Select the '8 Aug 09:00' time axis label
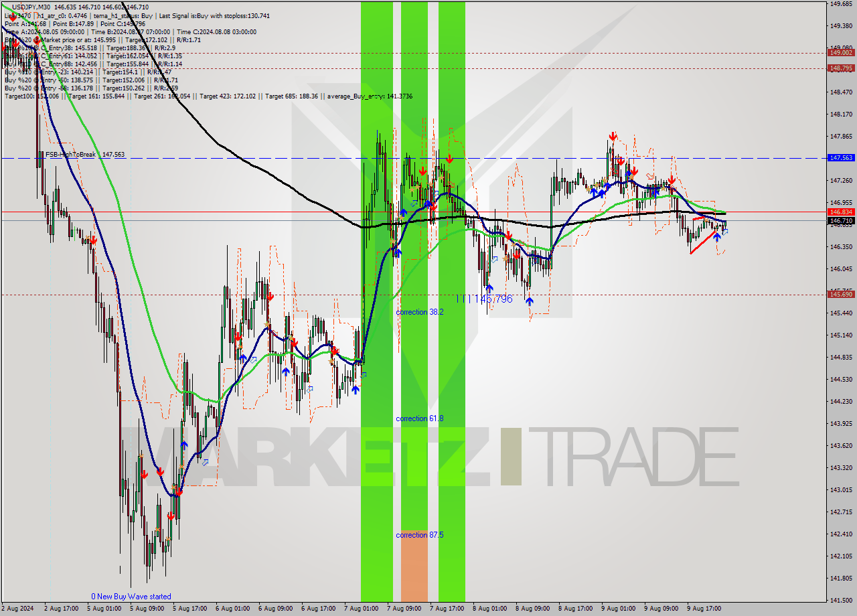Screen dimensions: 857x616 click(533, 609)
